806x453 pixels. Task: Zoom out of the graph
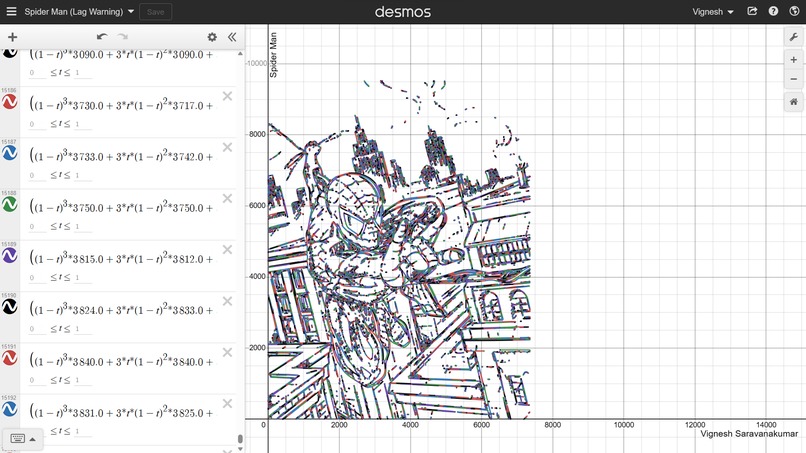pyautogui.click(x=794, y=79)
